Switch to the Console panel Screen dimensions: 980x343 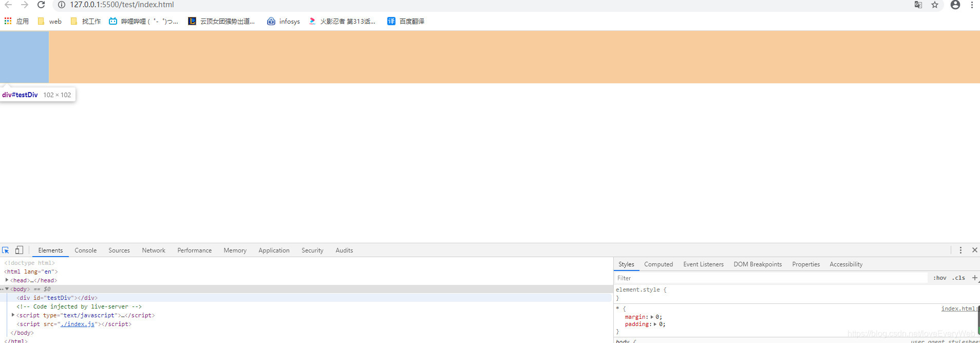click(86, 250)
